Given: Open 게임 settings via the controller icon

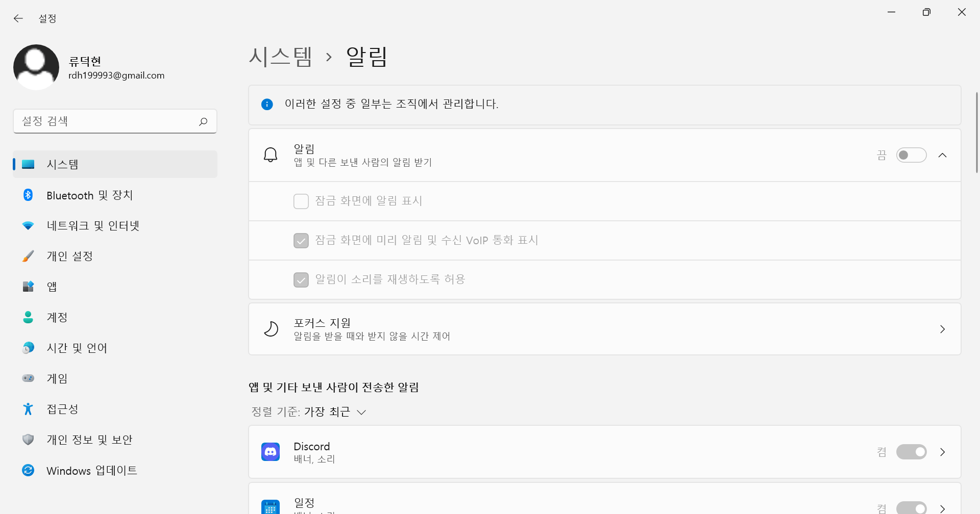Looking at the screenshot, I should coord(28,378).
